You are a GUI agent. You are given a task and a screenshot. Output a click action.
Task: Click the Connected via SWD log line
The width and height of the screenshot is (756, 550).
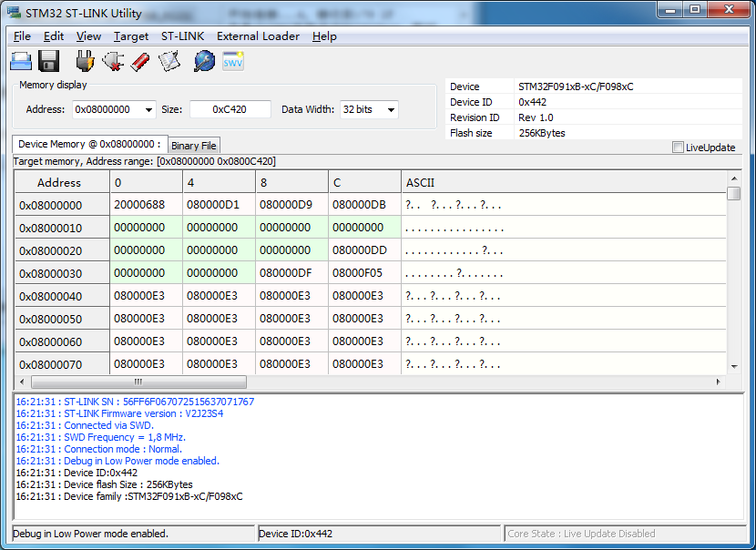pos(85,425)
